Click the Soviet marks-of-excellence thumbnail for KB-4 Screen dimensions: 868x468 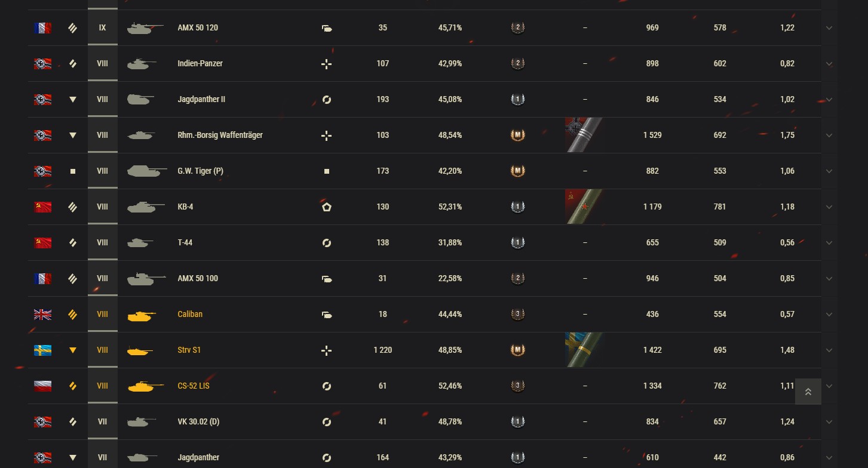point(584,207)
